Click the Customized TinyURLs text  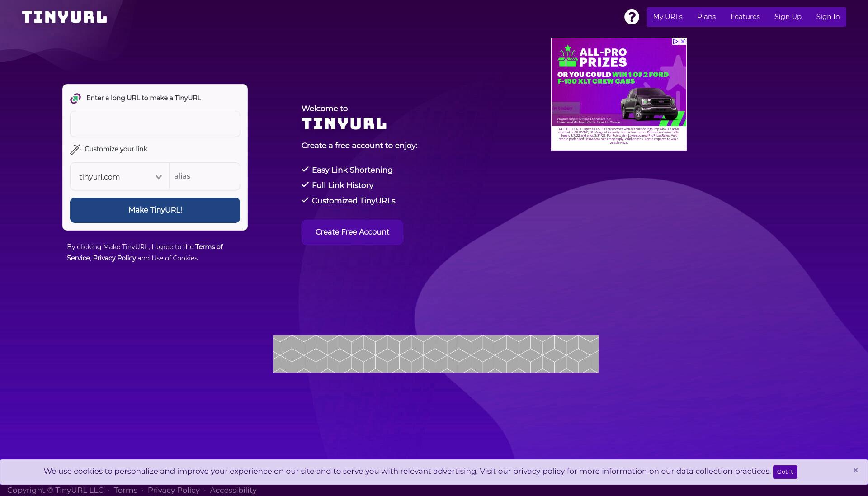click(354, 201)
